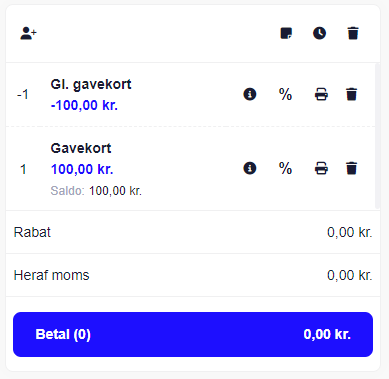The height and width of the screenshot is (379, 389).
Task: Add a customer with the person-plus icon
Action: (28, 33)
